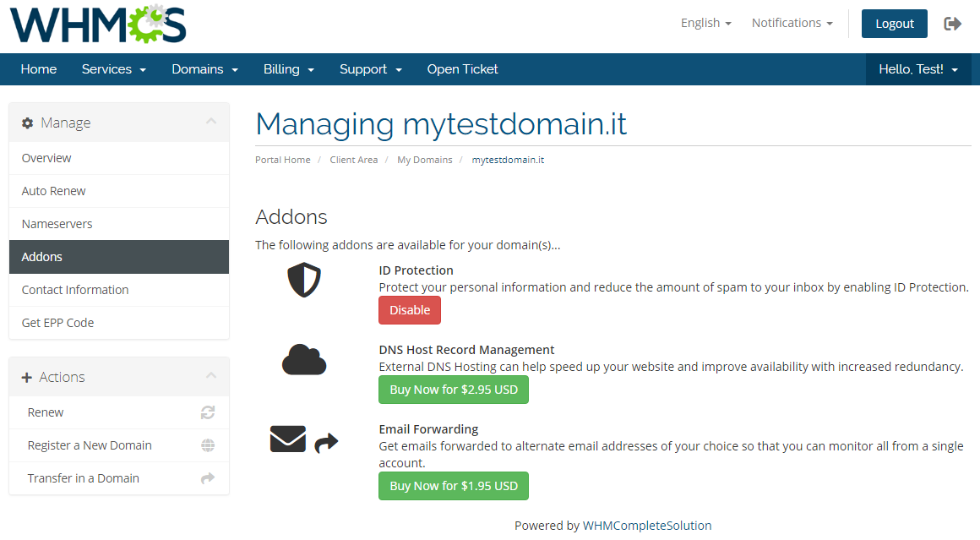
Task: Click the globe icon beside Register a New Domain
Action: pyautogui.click(x=208, y=445)
